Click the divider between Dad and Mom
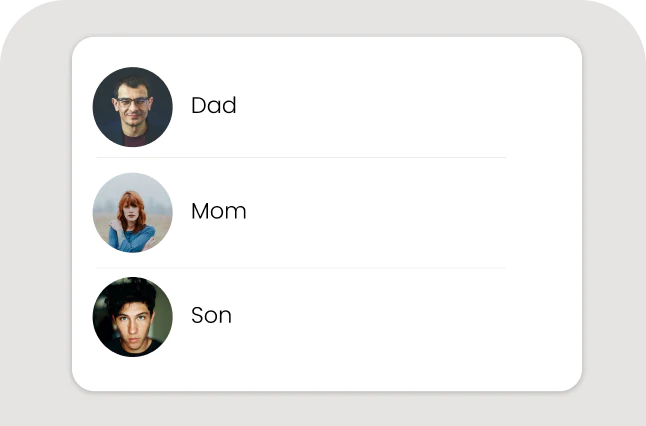Viewport: 646px width, 426px height. click(x=300, y=158)
